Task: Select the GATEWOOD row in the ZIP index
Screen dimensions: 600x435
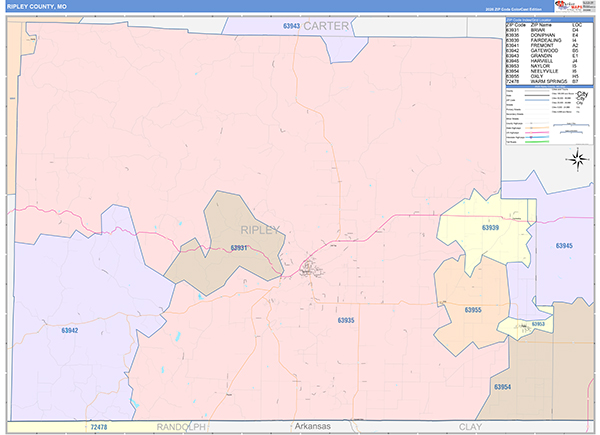Action: [x=543, y=51]
